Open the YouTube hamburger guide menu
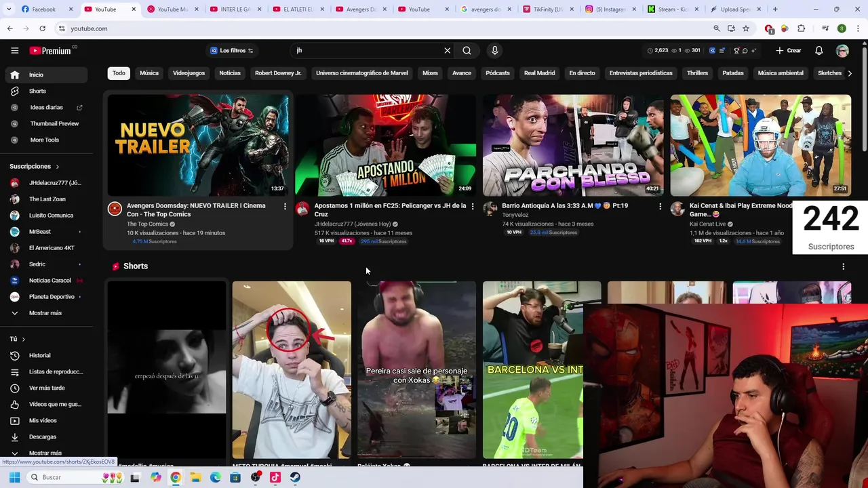Viewport: 868px width, 488px height. tap(14, 51)
